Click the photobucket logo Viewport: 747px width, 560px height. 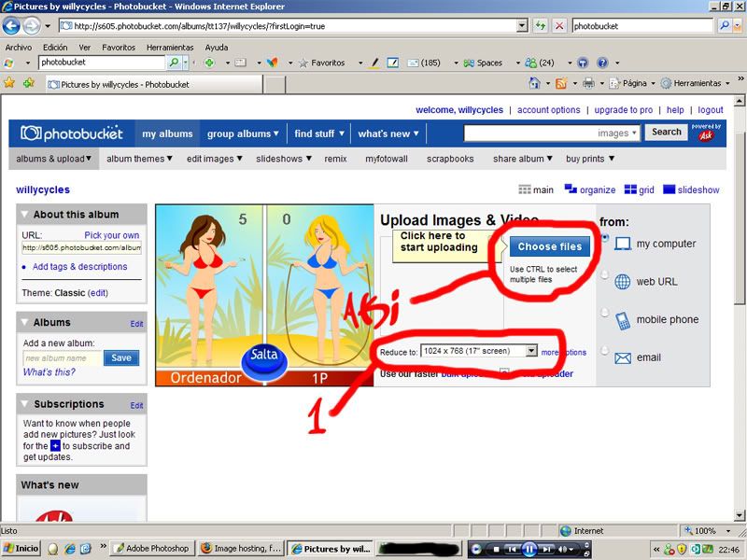click(x=72, y=133)
